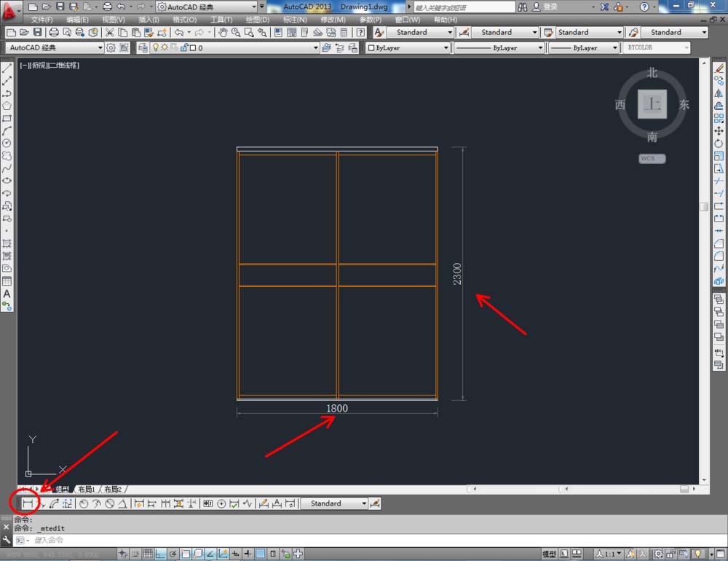Open the ByLayer lineweight dropdown
The image size is (728, 561).
point(584,47)
